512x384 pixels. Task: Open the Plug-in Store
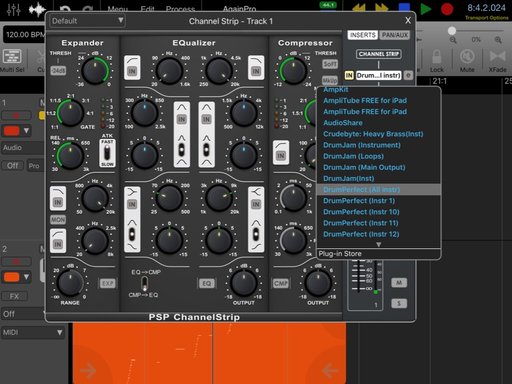(378, 254)
